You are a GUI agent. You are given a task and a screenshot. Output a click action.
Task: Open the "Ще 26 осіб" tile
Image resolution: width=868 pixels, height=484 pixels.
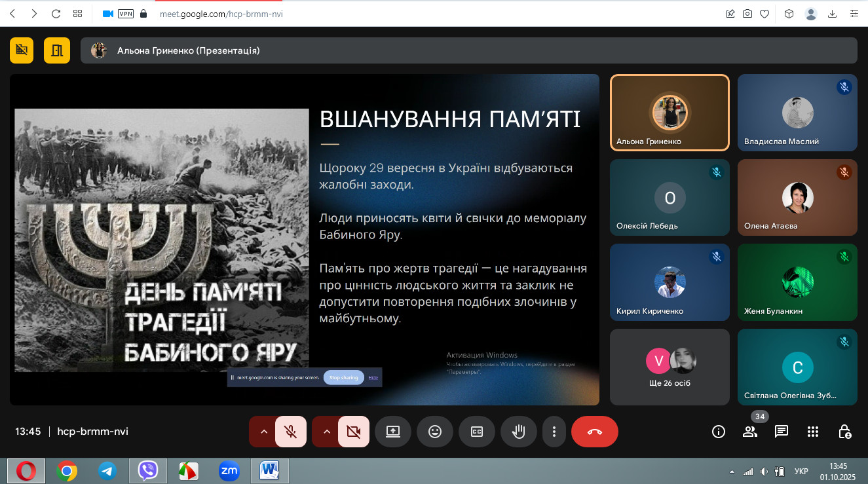pyautogui.click(x=669, y=367)
